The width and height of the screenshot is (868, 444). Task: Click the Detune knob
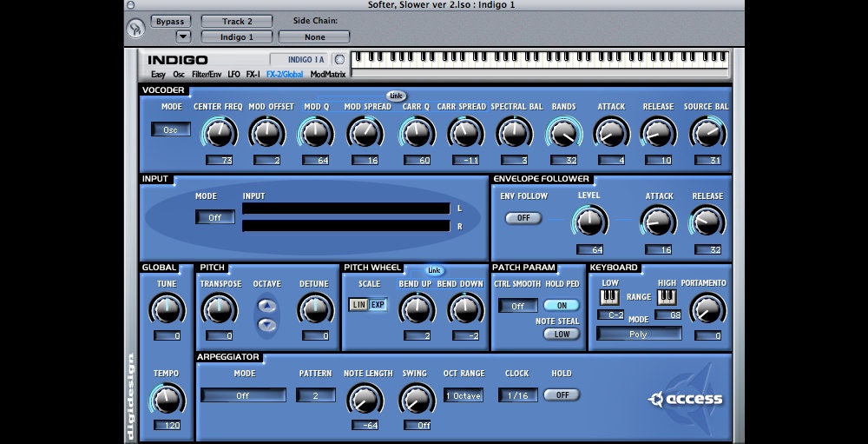click(x=316, y=308)
